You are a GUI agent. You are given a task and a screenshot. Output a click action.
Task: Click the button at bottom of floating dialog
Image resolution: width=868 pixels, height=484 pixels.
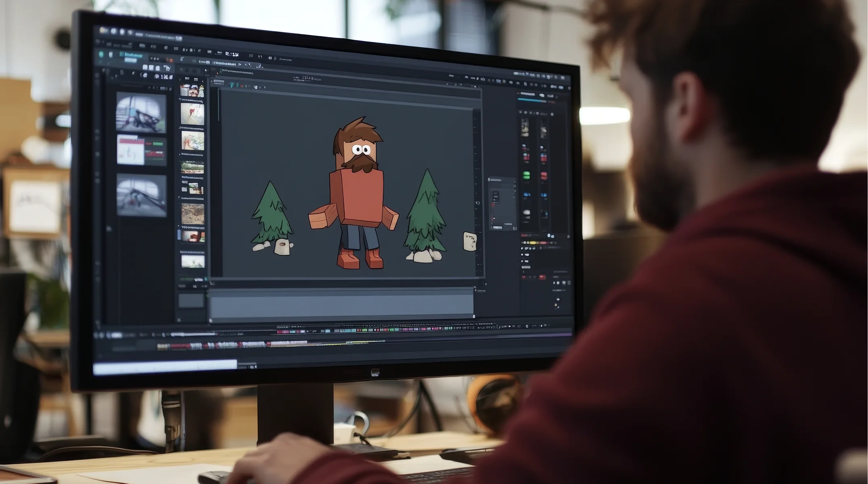(x=497, y=228)
